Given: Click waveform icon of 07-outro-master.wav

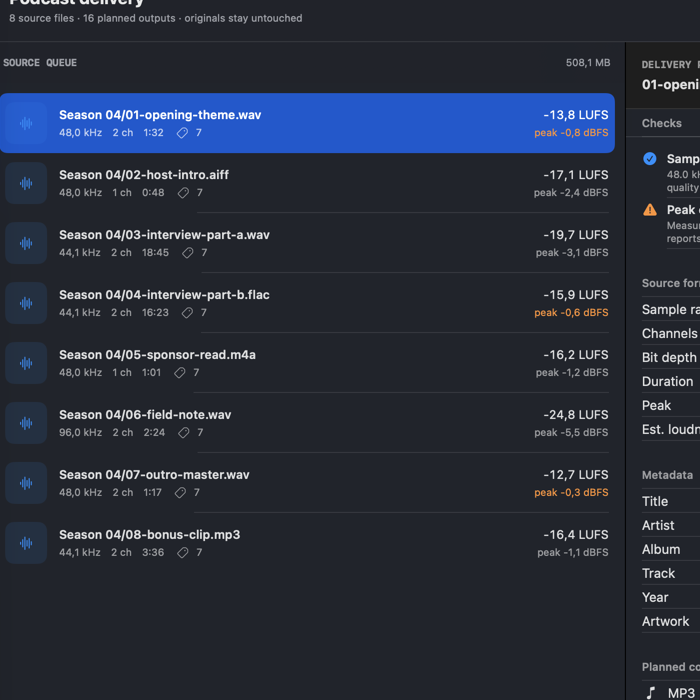Looking at the screenshot, I should point(26,483).
